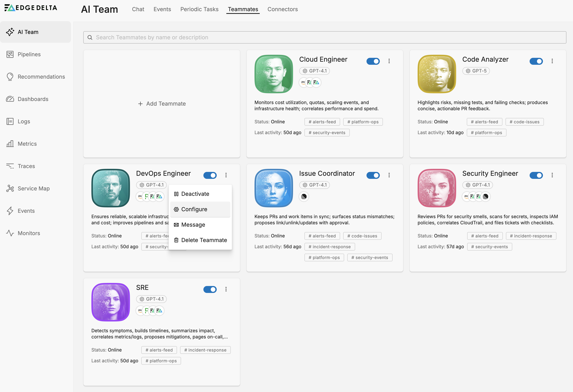
Task: Open the Traces sidebar icon
Action: click(x=10, y=166)
